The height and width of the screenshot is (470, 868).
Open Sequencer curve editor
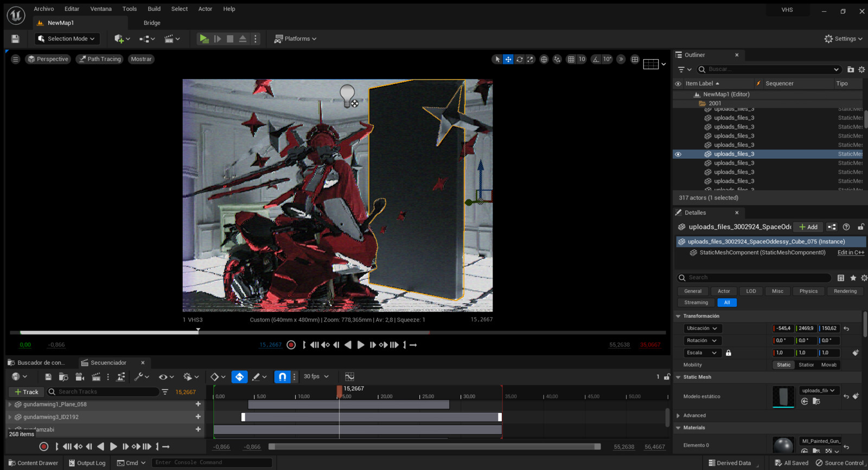click(x=349, y=377)
